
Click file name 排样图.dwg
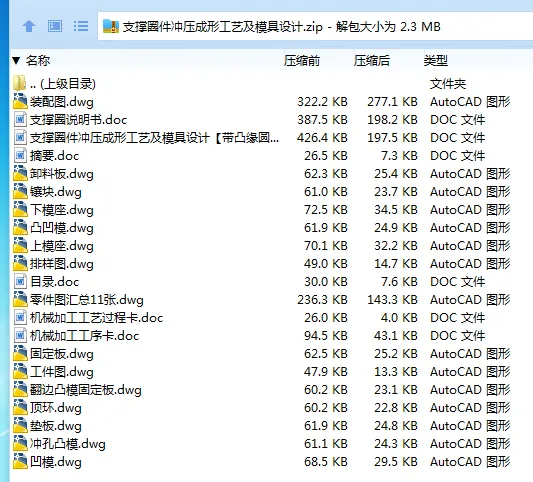[62, 264]
